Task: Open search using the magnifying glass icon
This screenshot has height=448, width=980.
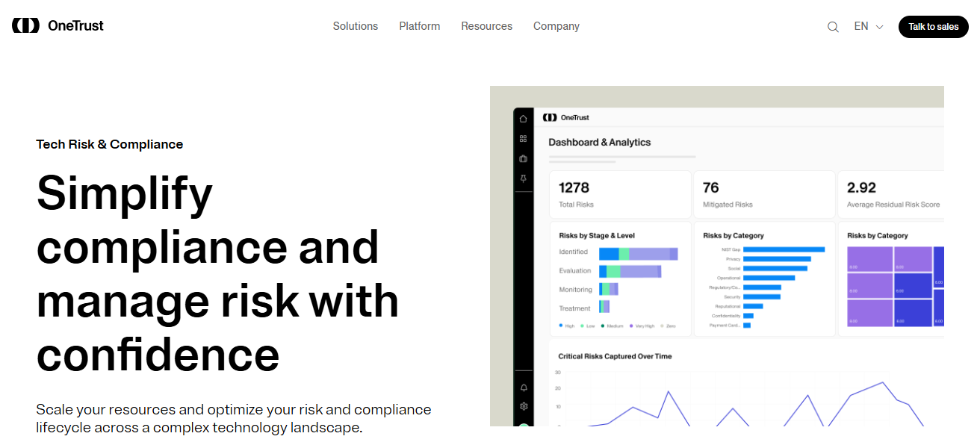Action: click(x=832, y=26)
